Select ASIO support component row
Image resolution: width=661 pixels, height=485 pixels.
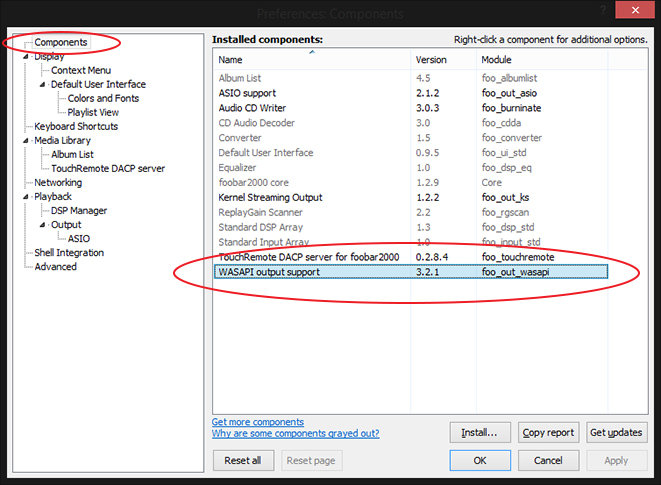pos(411,93)
